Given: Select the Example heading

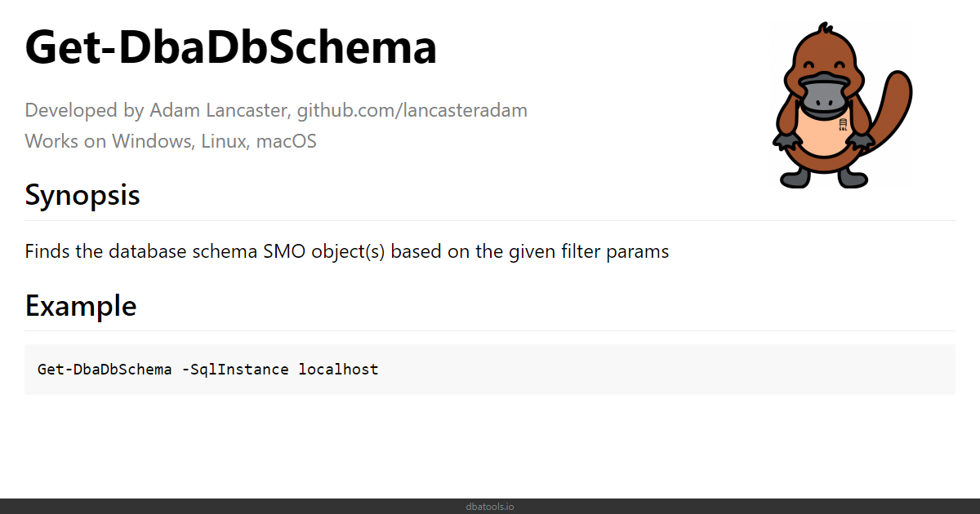Looking at the screenshot, I should click(81, 305).
